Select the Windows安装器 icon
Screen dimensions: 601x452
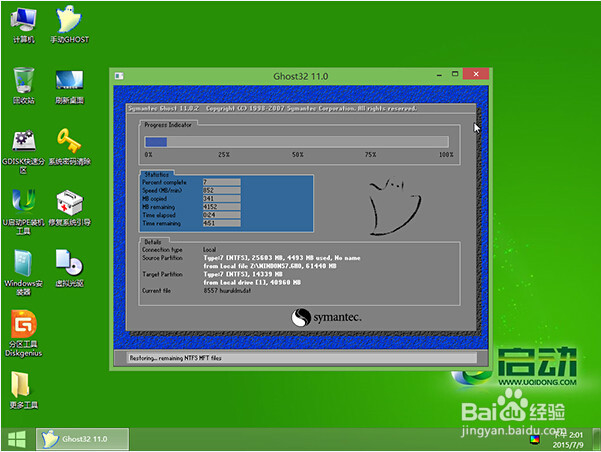tap(23, 273)
